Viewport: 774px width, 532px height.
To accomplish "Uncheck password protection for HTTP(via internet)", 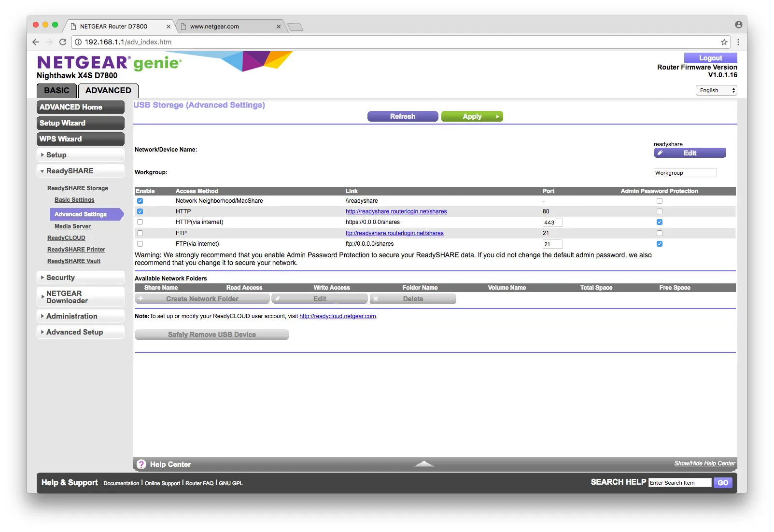I will 660,222.
